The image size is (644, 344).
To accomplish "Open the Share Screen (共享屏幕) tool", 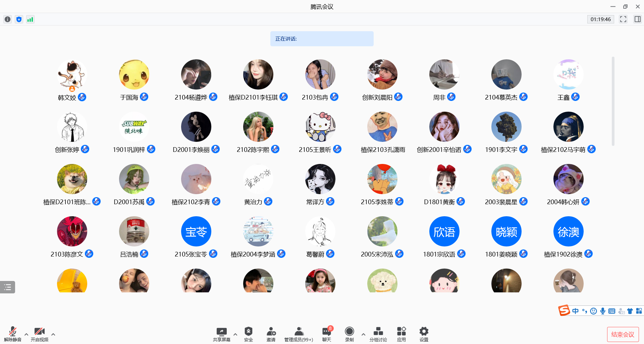I will [221, 334].
